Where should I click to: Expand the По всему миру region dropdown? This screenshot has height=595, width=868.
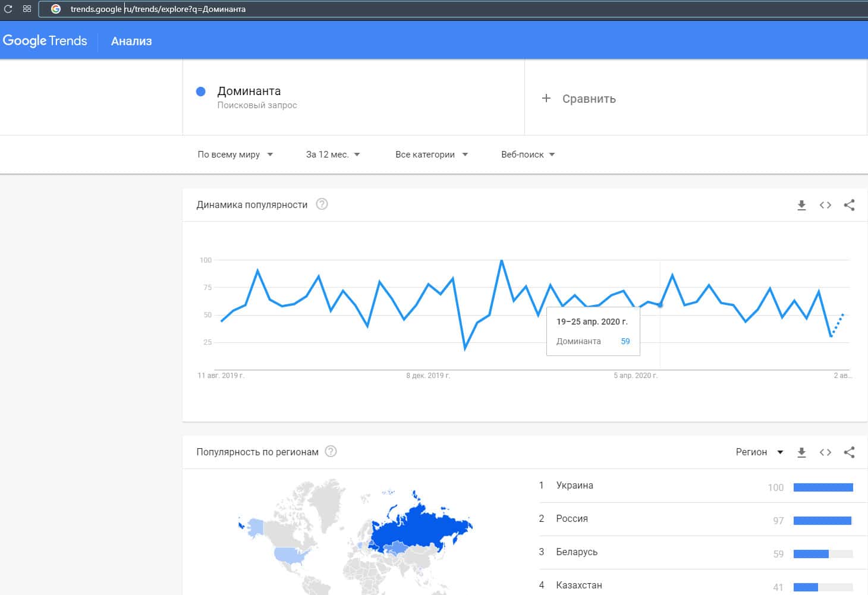point(235,155)
